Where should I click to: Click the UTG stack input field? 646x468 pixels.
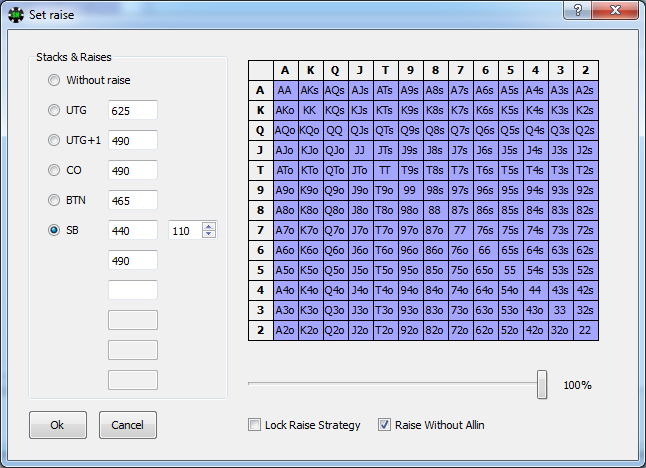pos(132,110)
